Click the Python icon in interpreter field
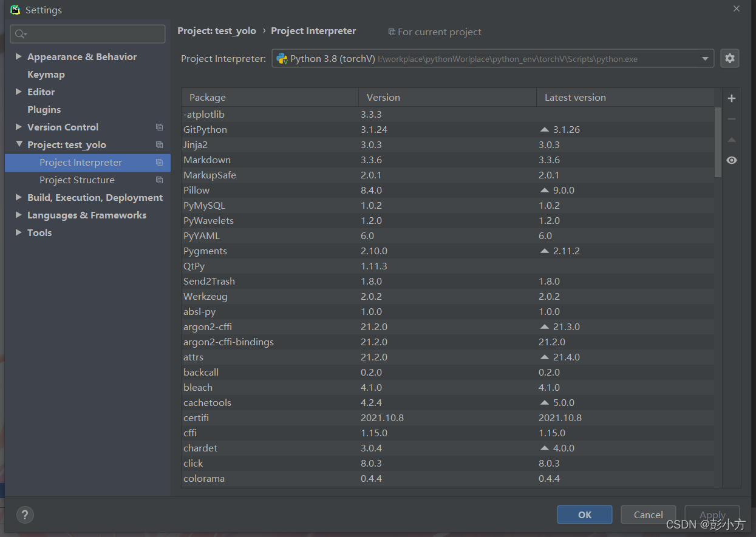This screenshot has height=537, width=756. 282,59
